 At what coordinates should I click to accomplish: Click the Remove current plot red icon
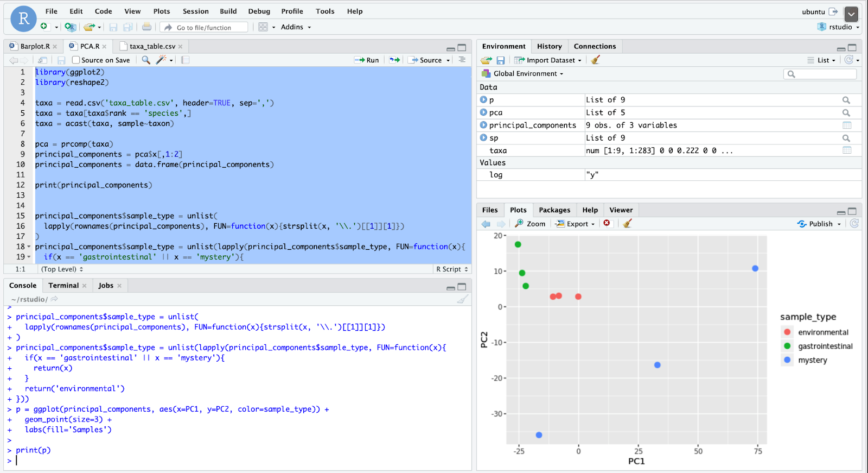pos(607,223)
